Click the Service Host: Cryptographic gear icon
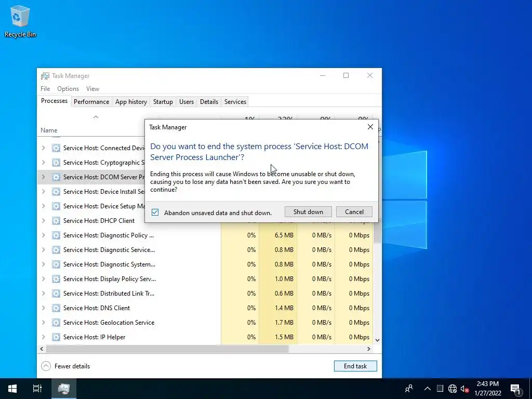The height and width of the screenshot is (399, 532). pyautogui.click(x=56, y=163)
